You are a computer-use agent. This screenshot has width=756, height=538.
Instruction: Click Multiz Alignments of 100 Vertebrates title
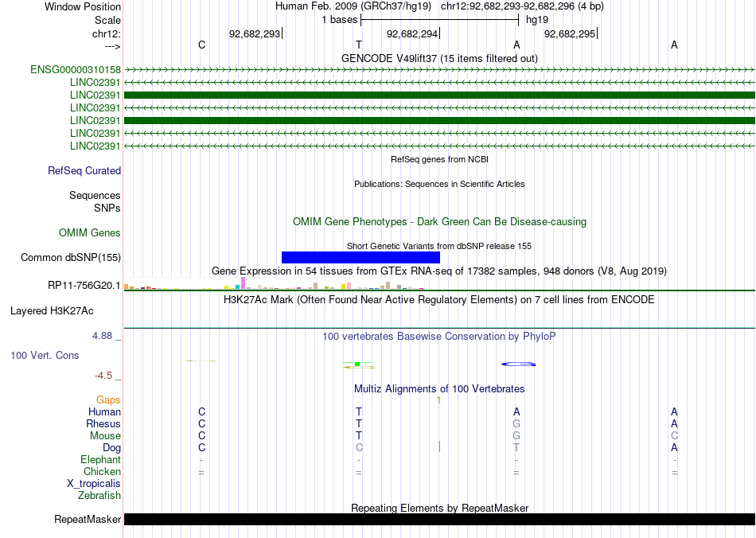pos(439,388)
